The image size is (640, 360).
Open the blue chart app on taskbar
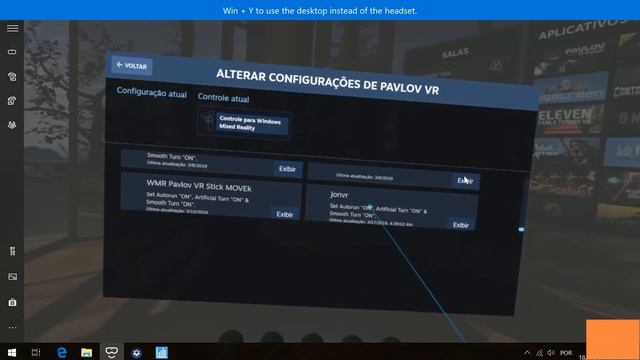pyautogui.click(x=162, y=353)
